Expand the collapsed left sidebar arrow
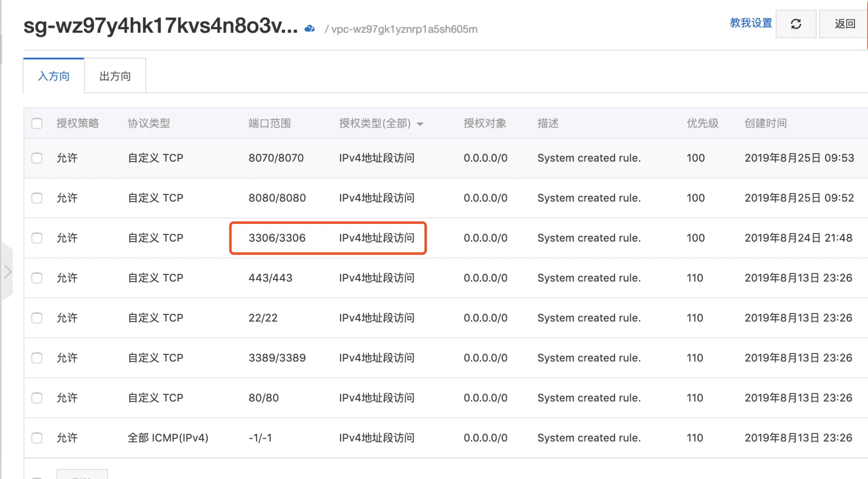 click(7, 272)
